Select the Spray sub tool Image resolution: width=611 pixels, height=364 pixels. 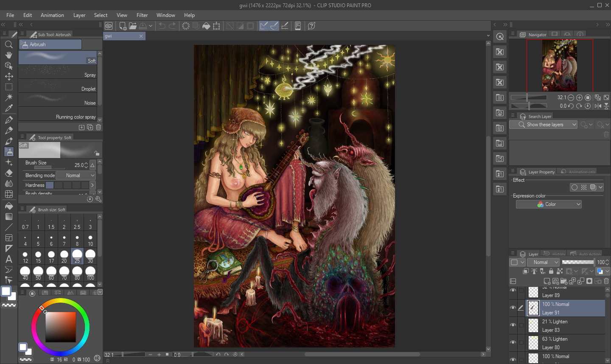point(58,72)
